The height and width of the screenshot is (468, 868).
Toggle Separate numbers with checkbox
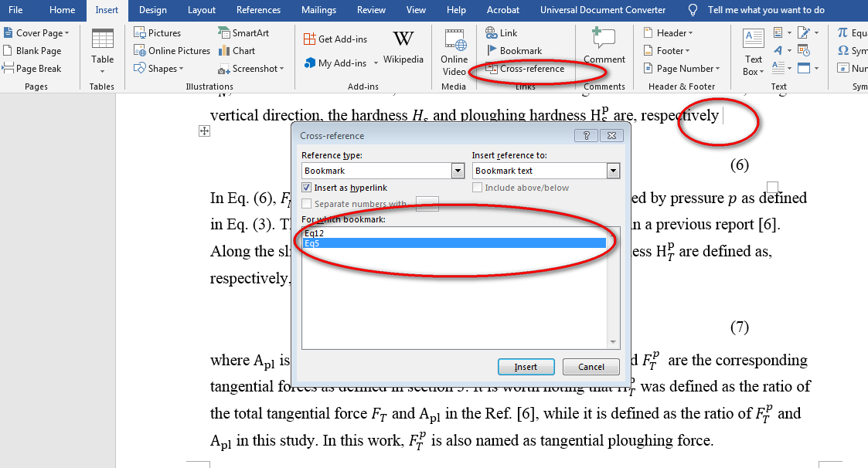[x=307, y=204]
